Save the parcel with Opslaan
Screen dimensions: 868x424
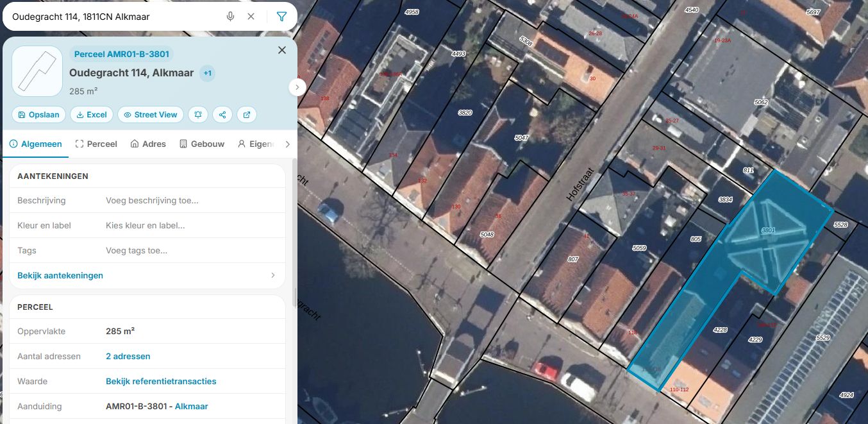click(38, 115)
